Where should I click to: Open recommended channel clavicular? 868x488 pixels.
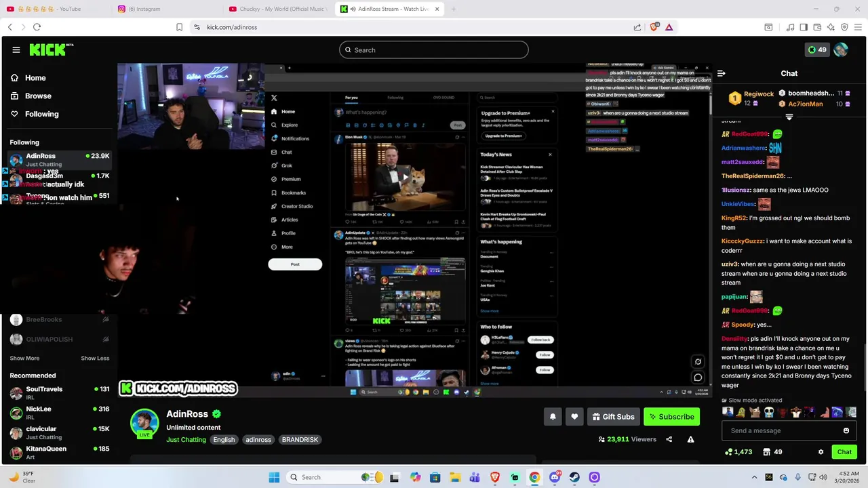(60, 432)
